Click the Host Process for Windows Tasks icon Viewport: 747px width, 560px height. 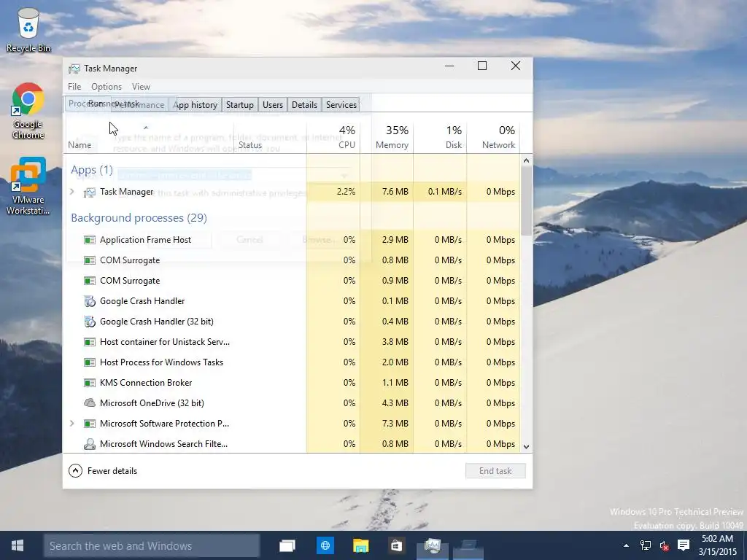(x=90, y=362)
